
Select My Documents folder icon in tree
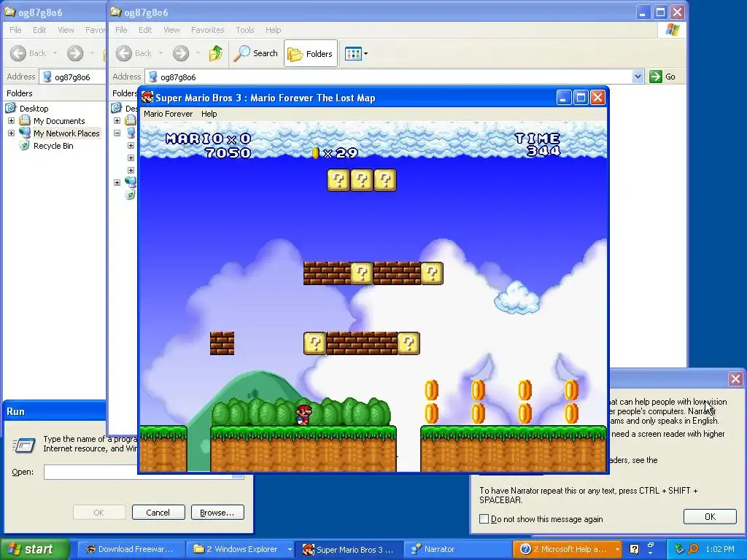tap(25, 120)
